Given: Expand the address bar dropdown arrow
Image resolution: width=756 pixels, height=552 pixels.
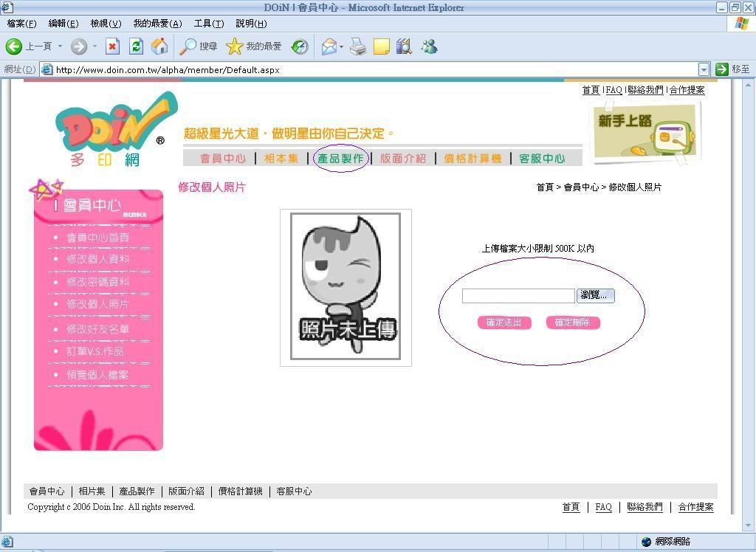Looking at the screenshot, I should point(703,69).
